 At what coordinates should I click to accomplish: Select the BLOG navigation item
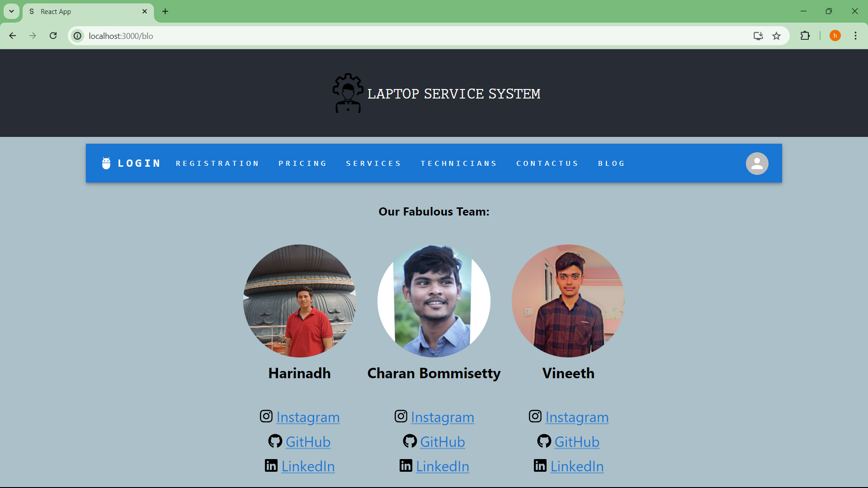[612, 164]
